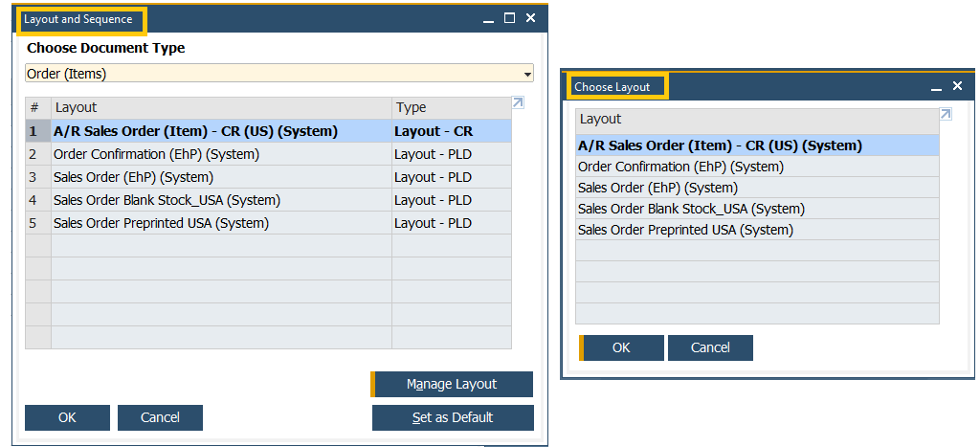
Task: Cancel the Choose Layout dialog
Action: 710,347
